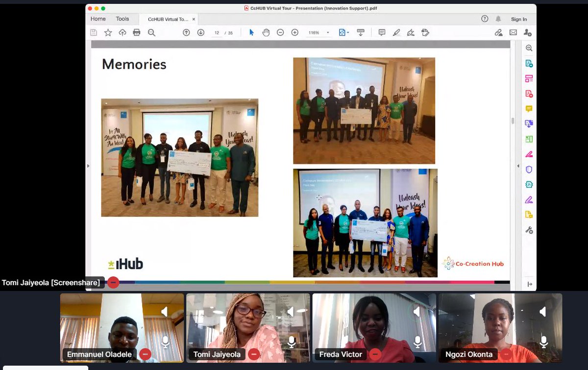
Task: Toggle Ngozi Okonta's speaker volume icon
Action: click(543, 312)
